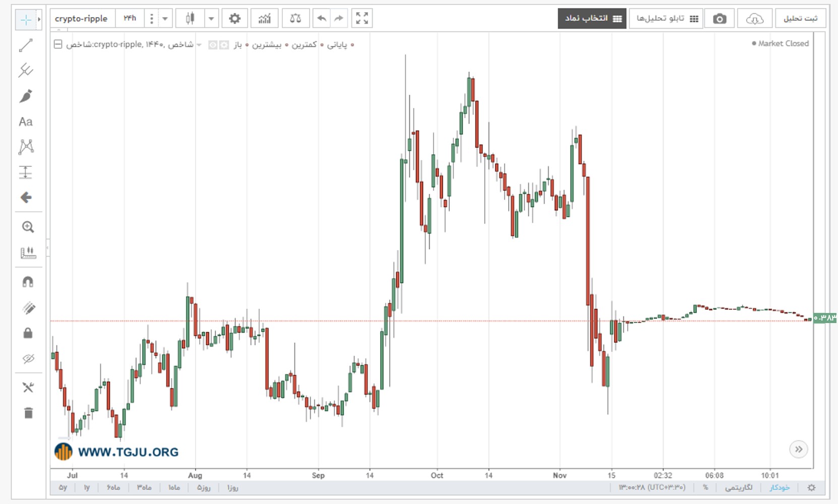This screenshot has height=504, width=838.
Task: Delete all drawings with trash icon
Action: tap(28, 413)
